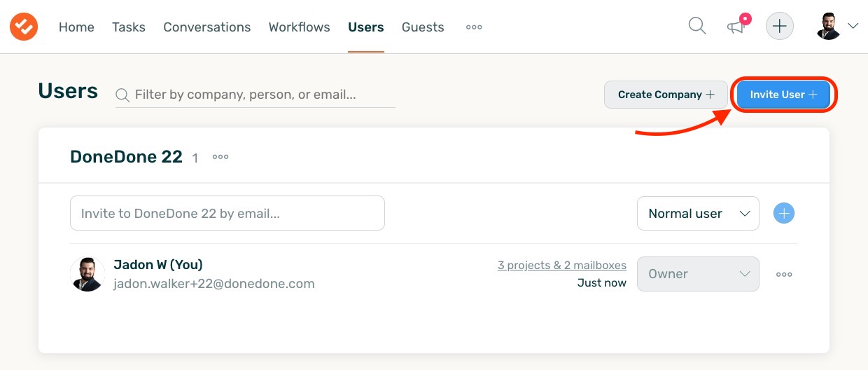Click the Invite User button
This screenshot has width=868, height=370.
coord(783,95)
